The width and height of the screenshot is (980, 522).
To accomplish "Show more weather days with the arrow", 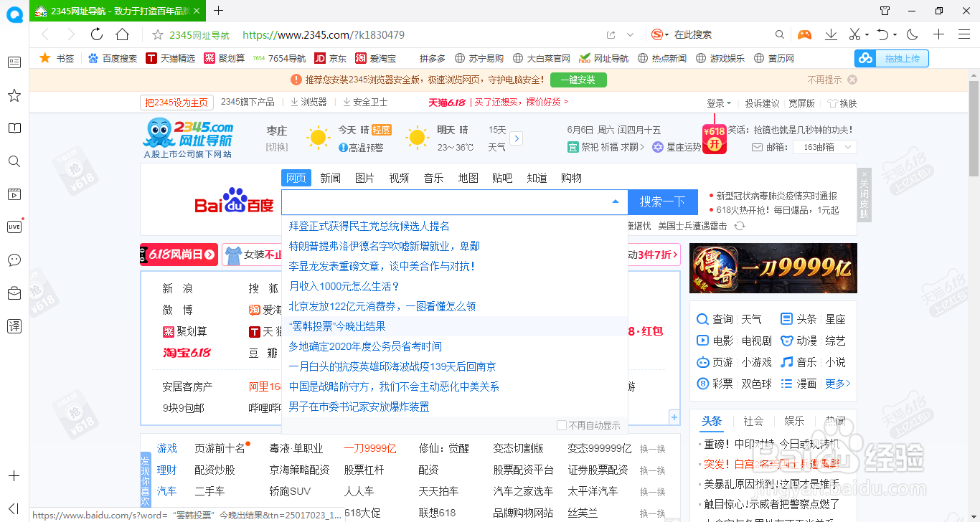I will [x=517, y=138].
